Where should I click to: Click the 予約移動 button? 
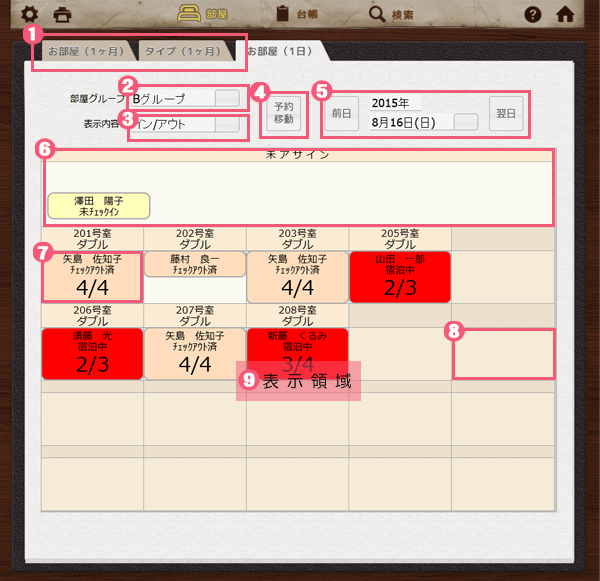click(284, 113)
